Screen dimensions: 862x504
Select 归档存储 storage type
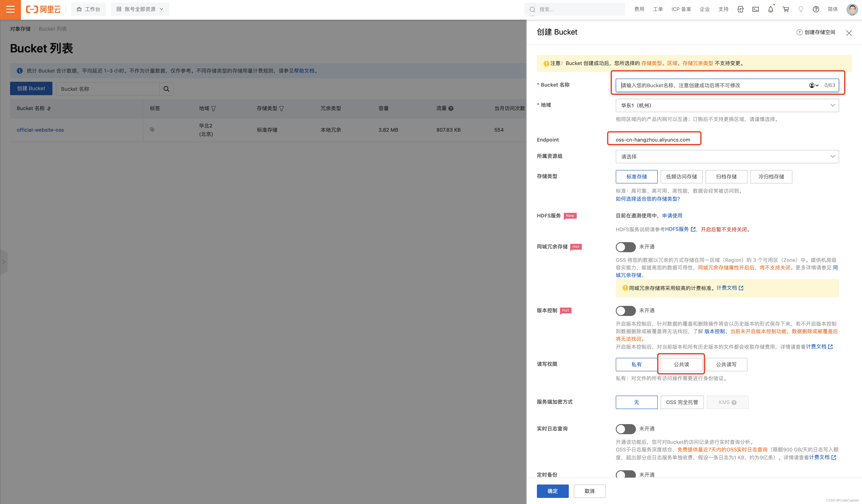tap(726, 177)
